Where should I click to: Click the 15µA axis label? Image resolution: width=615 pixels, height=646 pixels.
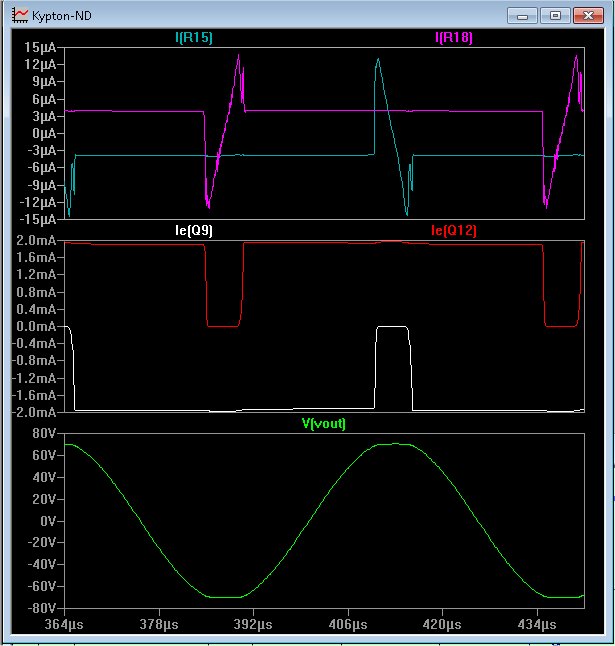[x=40, y=47]
